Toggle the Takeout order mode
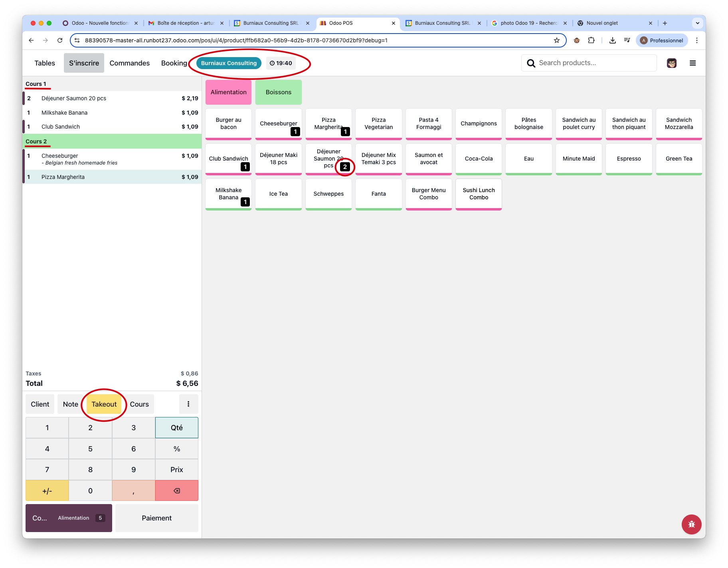 104,404
